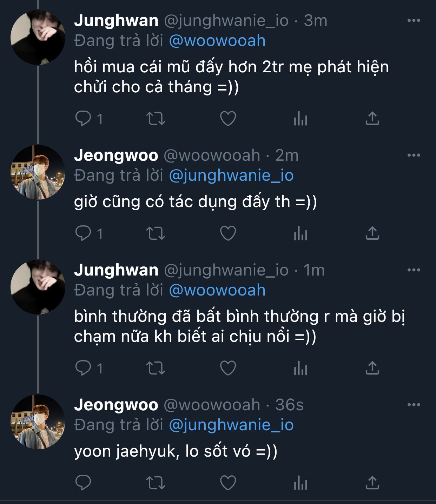
Task: Open Junghwan's profile from 1m tweet name
Action: click(116, 270)
